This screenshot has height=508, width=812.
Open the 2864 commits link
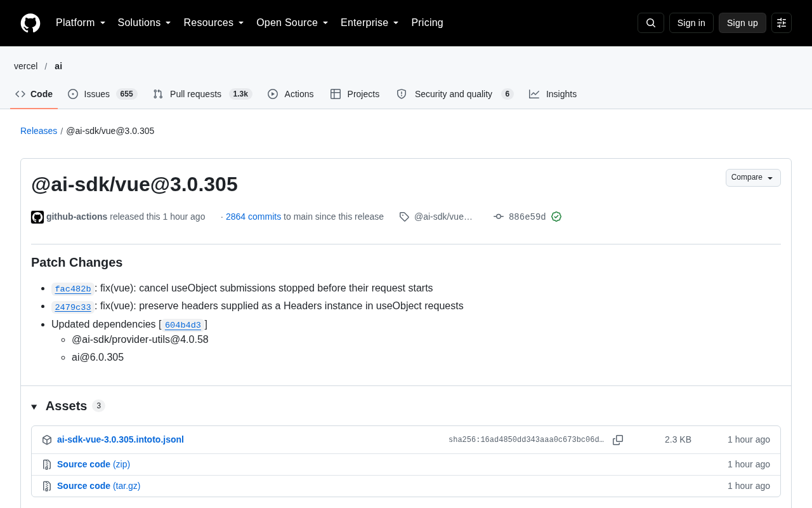coord(253,217)
